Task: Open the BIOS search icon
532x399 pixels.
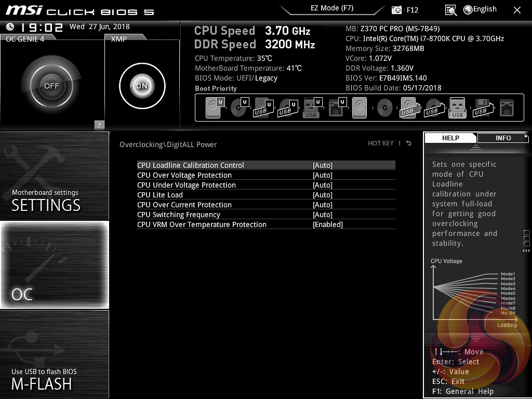Action: (x=450, y=10)
